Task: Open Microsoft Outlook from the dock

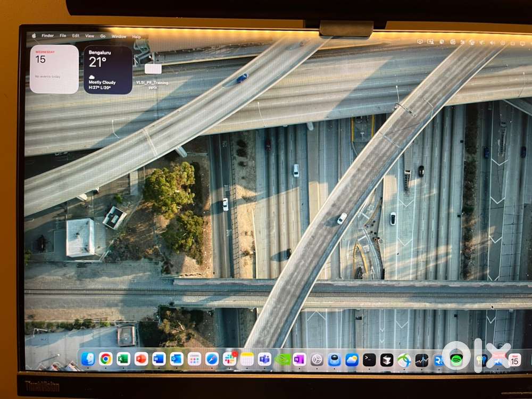Action: pos(177,359)
